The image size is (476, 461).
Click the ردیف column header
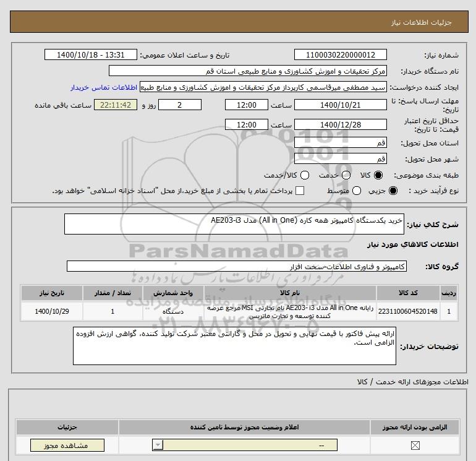click(x=449, y=293)
